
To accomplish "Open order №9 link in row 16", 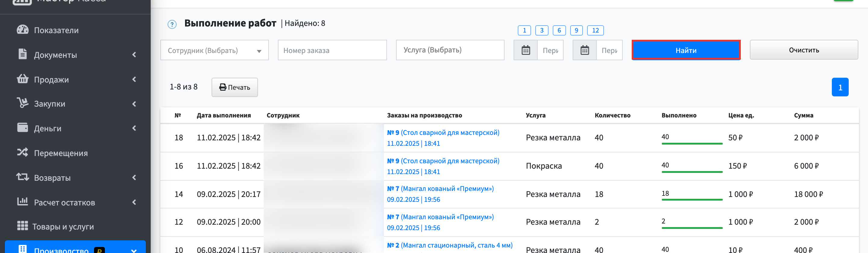I will [443, 166].
